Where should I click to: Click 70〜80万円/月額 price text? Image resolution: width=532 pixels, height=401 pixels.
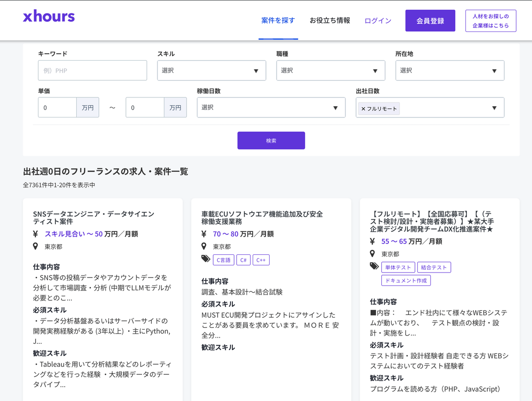243,234
